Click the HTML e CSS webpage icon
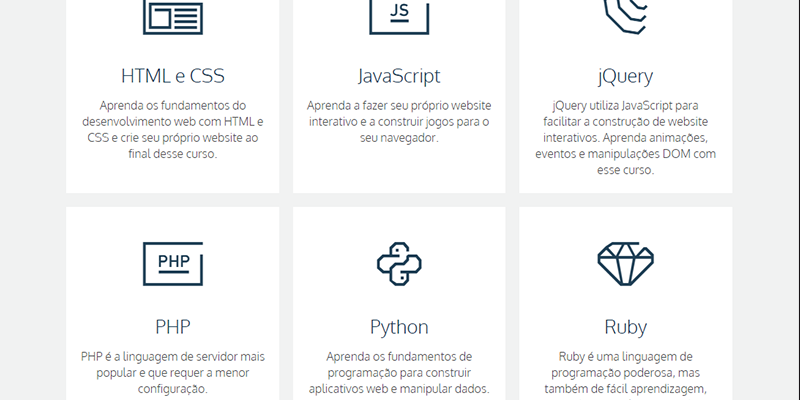This screenshot has width=800, height=400. pyautogui.click(x=172, y=17)
